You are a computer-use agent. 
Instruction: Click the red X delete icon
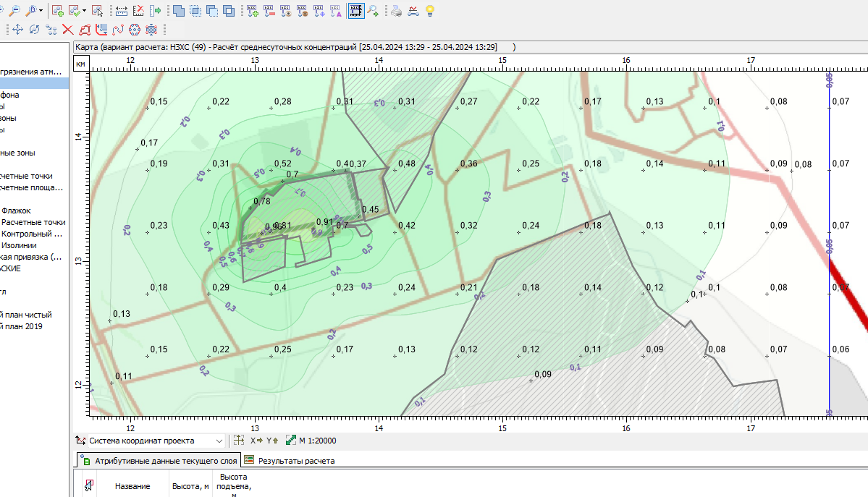click(x=67, y=30)
